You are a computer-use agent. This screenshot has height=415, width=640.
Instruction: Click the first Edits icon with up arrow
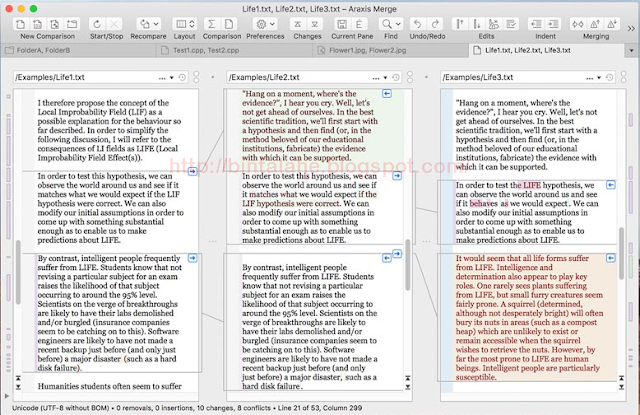(460, 24)
